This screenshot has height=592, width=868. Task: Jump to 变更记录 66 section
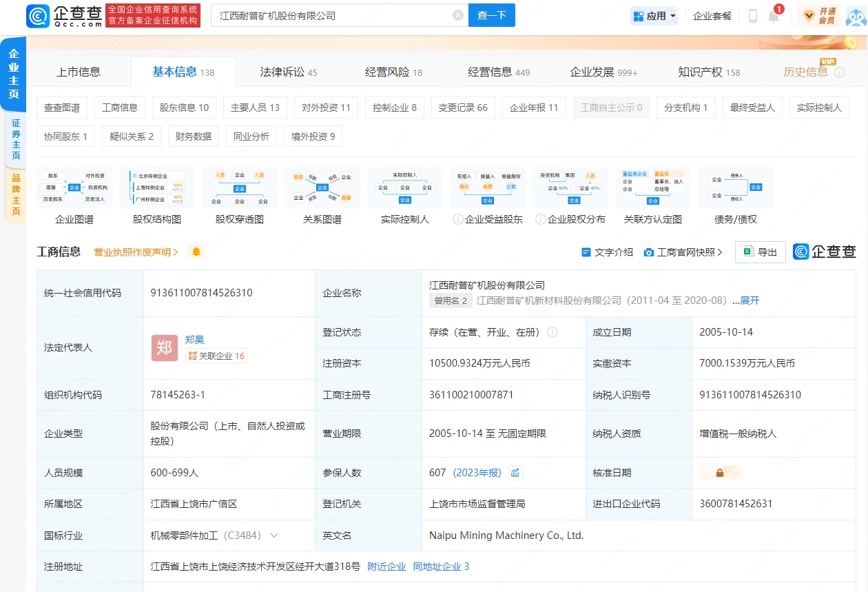click(463, 108)
